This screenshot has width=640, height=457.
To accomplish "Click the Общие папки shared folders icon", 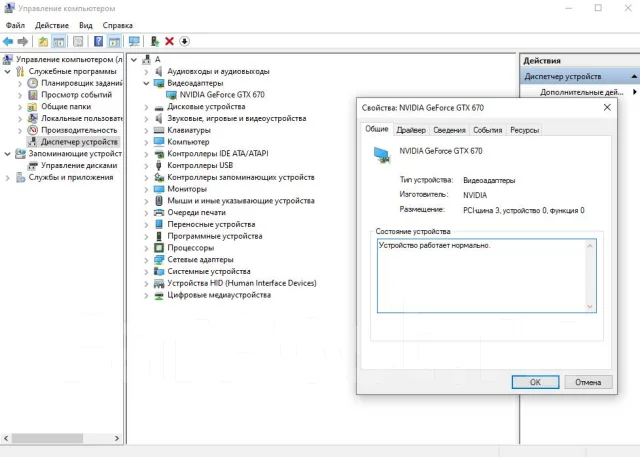I will click(x=33, y=107).
